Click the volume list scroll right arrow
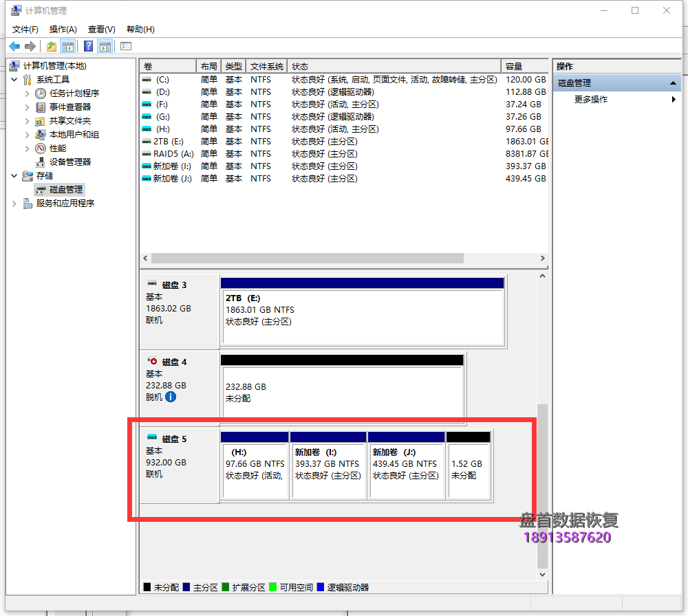 click(543, 258)
